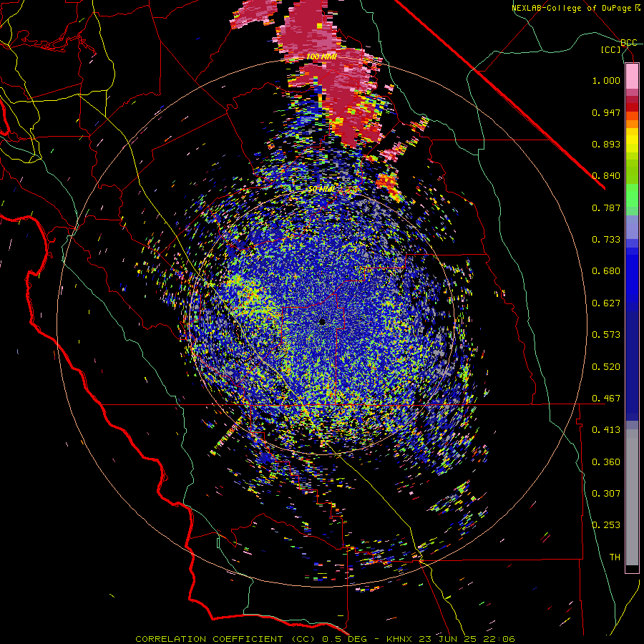The height and width of the screenshot is (644, 644).
Task: Click the 0.360 legend value
Action: [x=606, y=462]
